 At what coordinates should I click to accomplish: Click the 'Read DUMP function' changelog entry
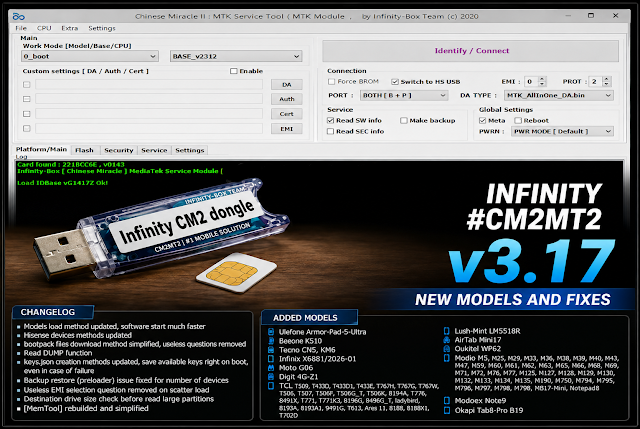click(58, 353)
